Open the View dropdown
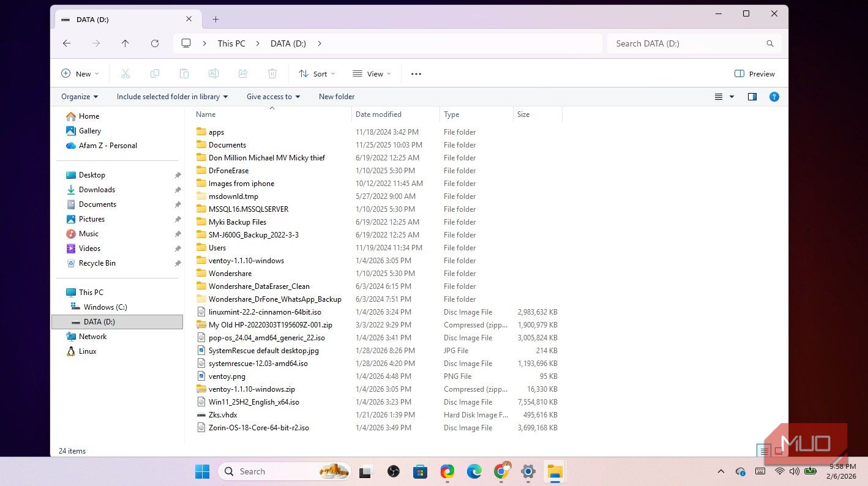The image size is (868, 486). (x=372, y=73)
